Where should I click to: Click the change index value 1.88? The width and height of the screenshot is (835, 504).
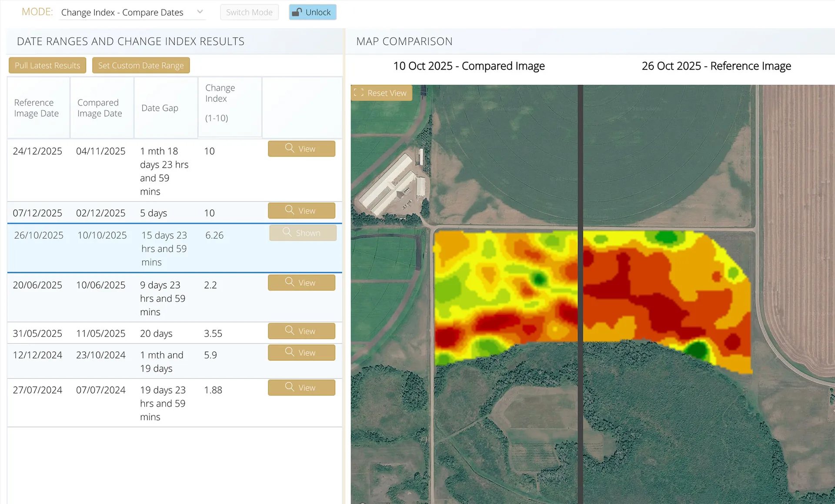point(213,390)
